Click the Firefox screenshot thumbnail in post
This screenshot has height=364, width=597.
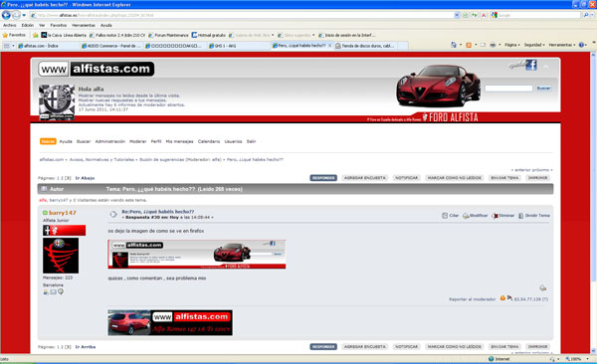[x=197, y=255]
